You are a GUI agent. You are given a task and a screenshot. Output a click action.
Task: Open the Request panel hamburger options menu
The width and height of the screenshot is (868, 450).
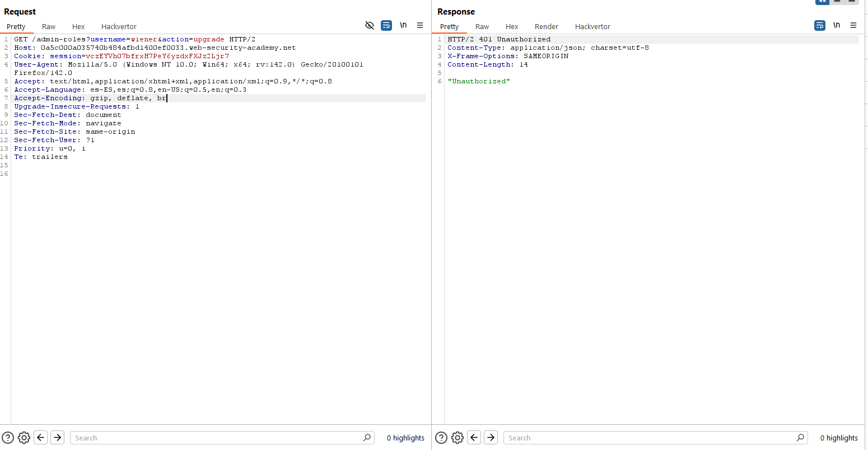420,26
